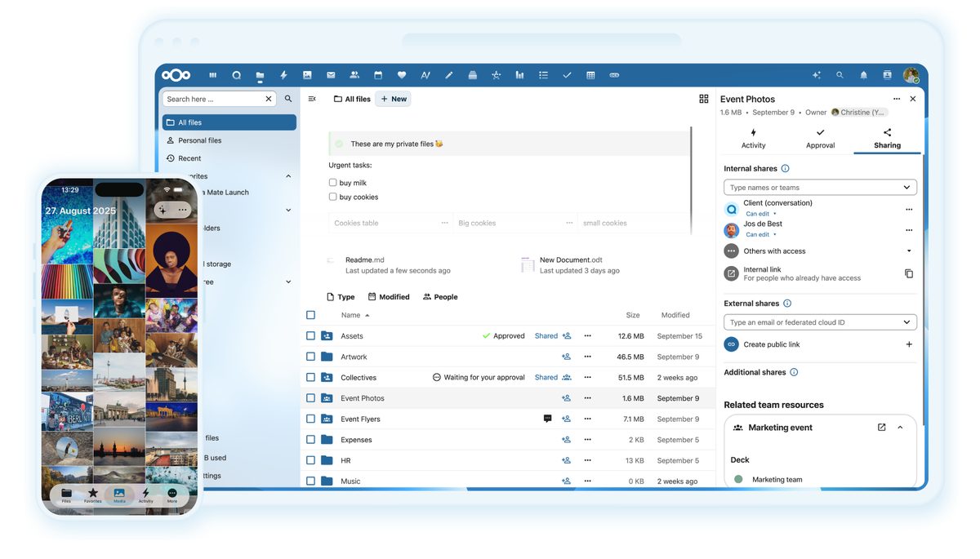Open the Tables grid app in top bar

(590, 75)
